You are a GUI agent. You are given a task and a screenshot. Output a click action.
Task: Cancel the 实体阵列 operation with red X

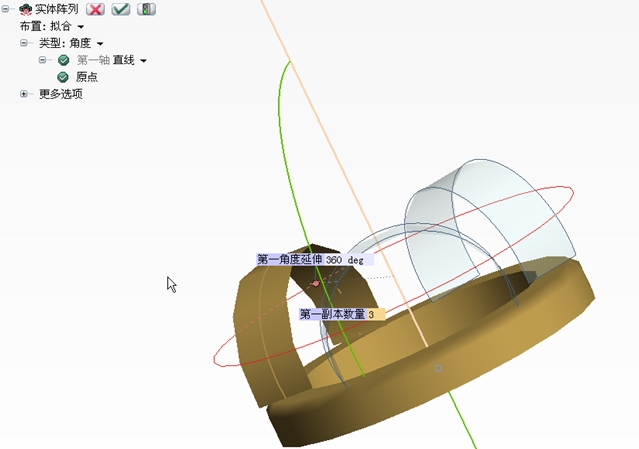pos(95,9)
